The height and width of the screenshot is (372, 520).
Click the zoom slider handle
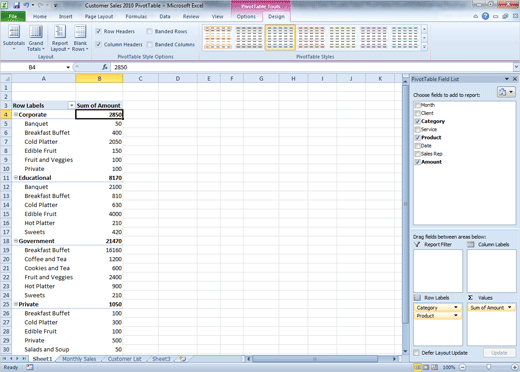[489, 367]
